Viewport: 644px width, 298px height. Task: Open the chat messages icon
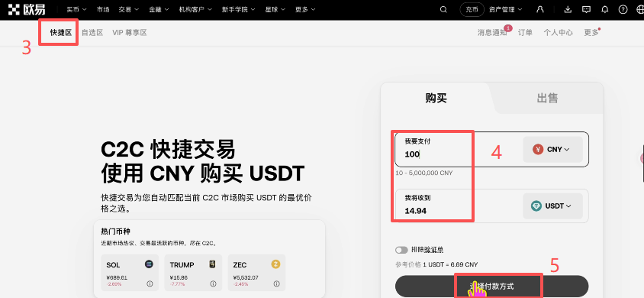point(587,9)
